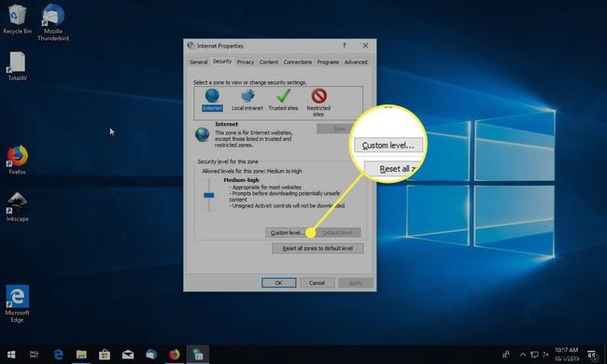Switch to the Privacy tab
Image resolution: width=607 pixels, height=364 pixels.
246,62
